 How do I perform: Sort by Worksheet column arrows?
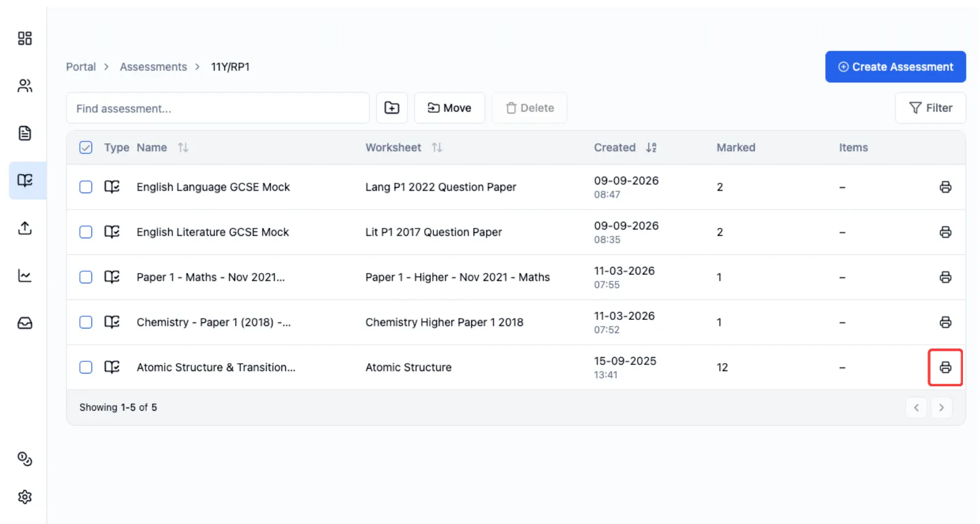437,147
